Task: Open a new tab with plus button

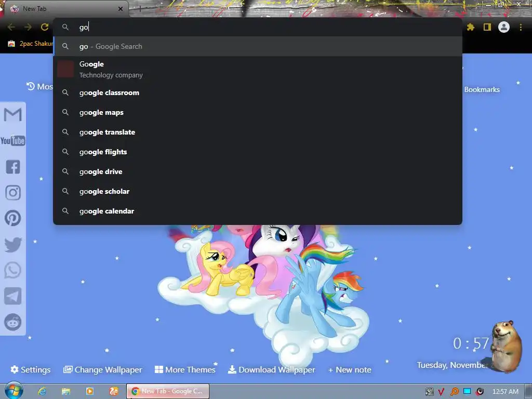Action: (140, 9)
